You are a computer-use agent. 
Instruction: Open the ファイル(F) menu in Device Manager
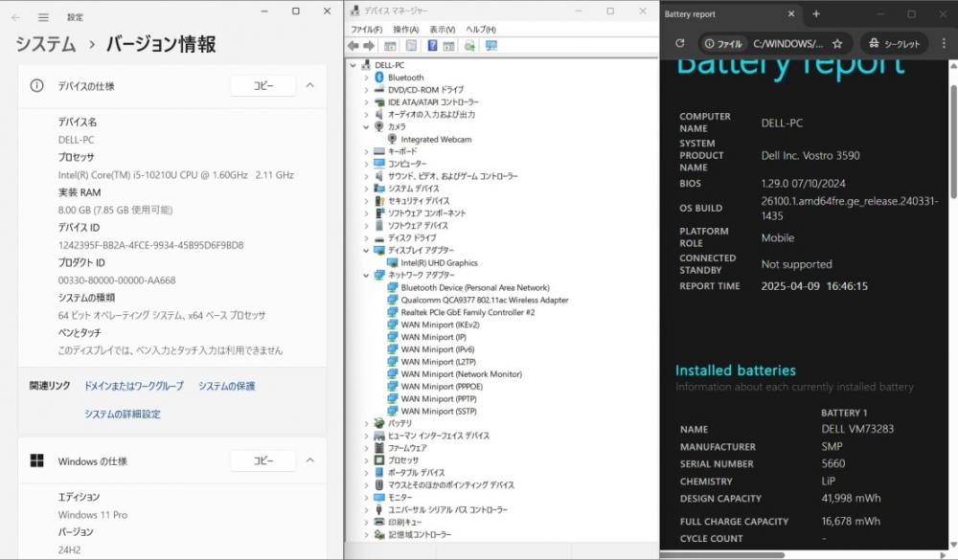pyautogui.click(x=366, y=30)
